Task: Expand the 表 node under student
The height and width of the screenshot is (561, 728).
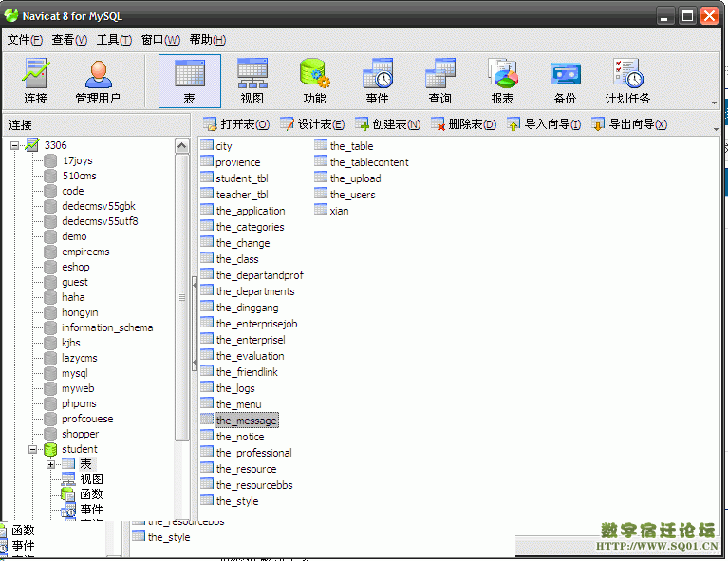Action: 50,464
